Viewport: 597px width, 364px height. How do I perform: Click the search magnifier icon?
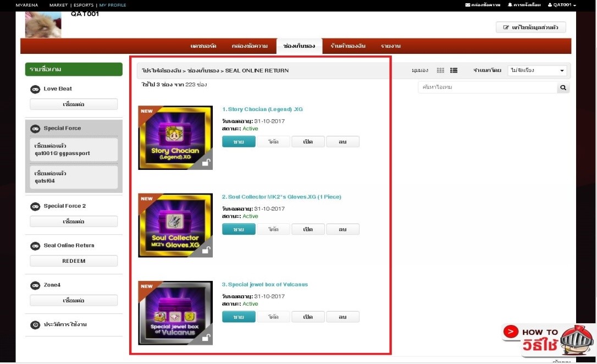tap(563, 87)
